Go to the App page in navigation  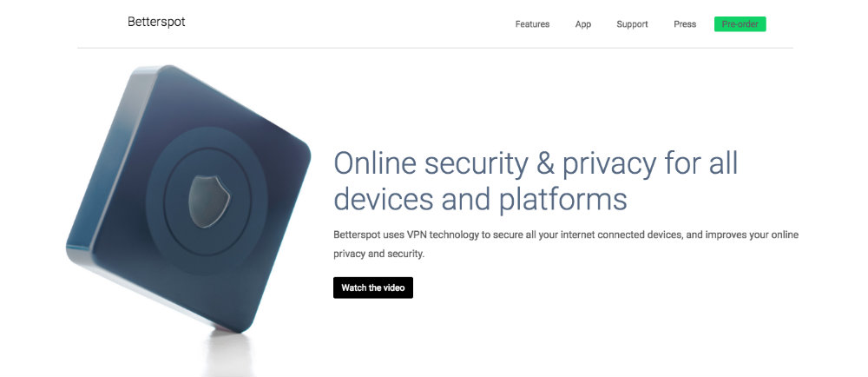583,24
